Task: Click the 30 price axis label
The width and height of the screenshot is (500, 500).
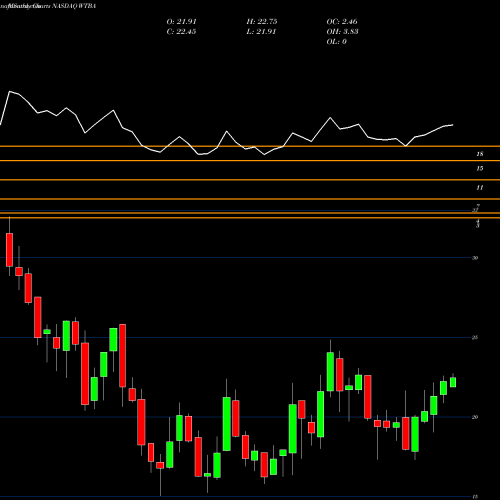Action: point(475,258)
